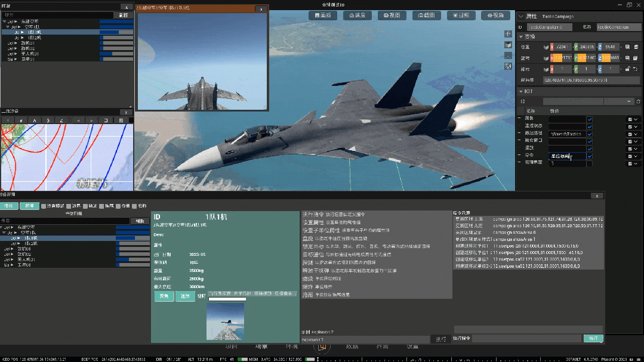Screen dimensions: 644x362
Task: Click the cube icon in the 位置 row
Action: point(546,47)
